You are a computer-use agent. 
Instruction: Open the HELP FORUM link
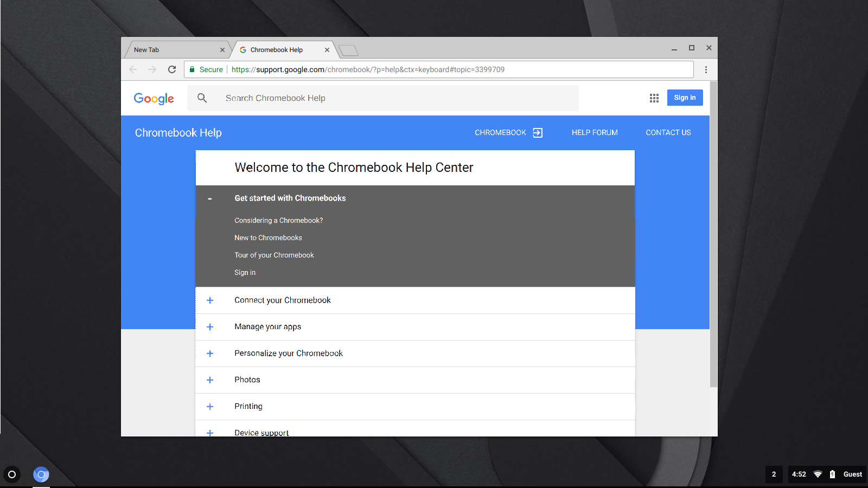tap(595, 133)
